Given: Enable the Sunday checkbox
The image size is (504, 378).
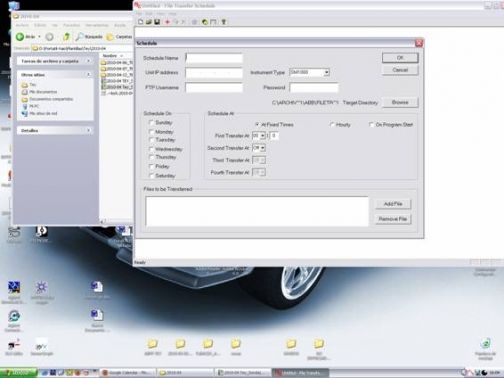Looking at the screenshot, I should tap(151, 122).
